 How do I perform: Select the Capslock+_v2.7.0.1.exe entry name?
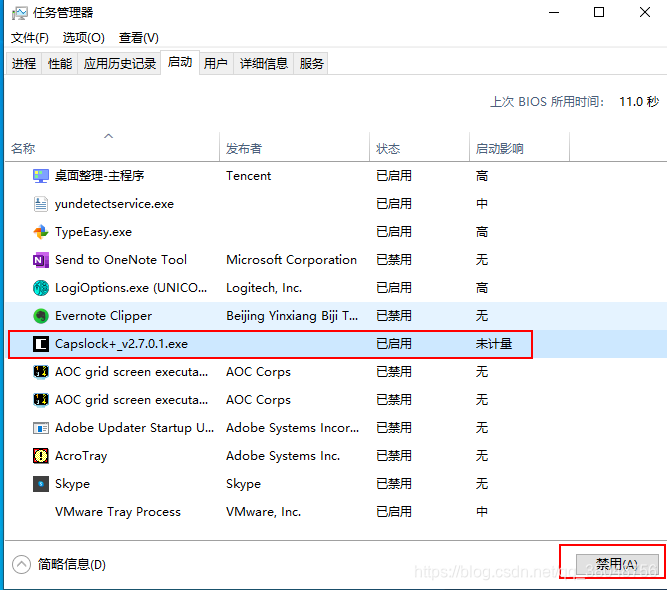pos(121,344)
